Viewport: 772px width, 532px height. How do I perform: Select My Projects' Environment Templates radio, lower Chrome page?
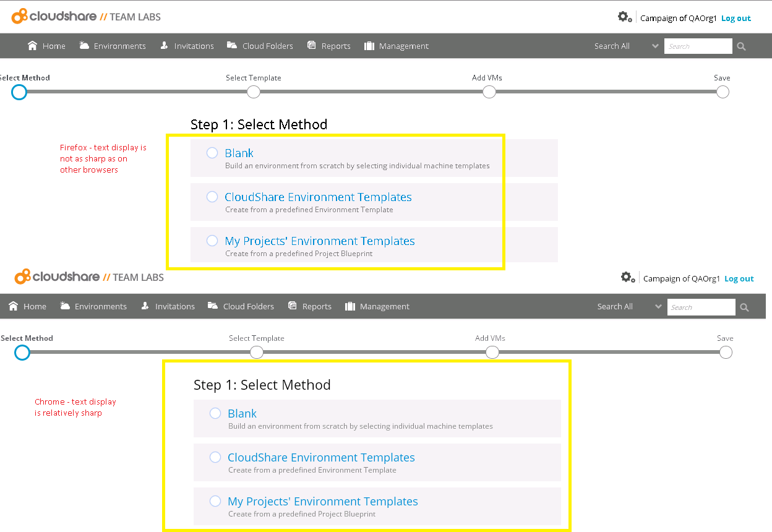coord(215,501)
